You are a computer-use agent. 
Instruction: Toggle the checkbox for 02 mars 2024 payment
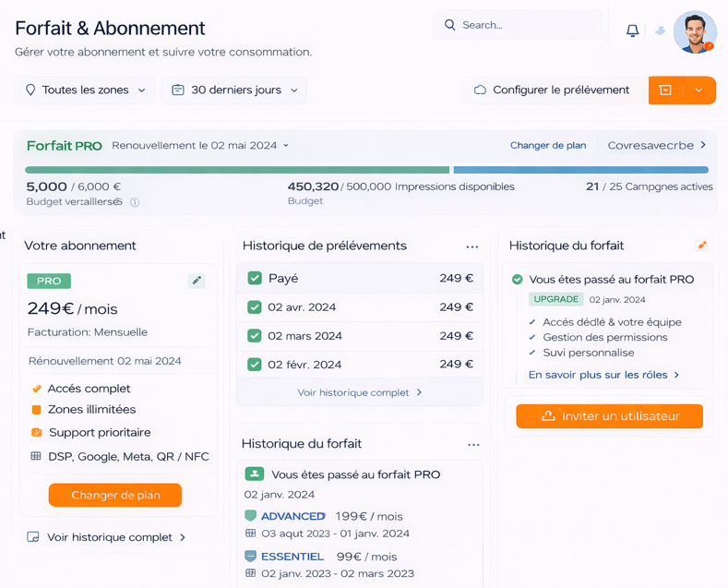[x=255, y=336]
